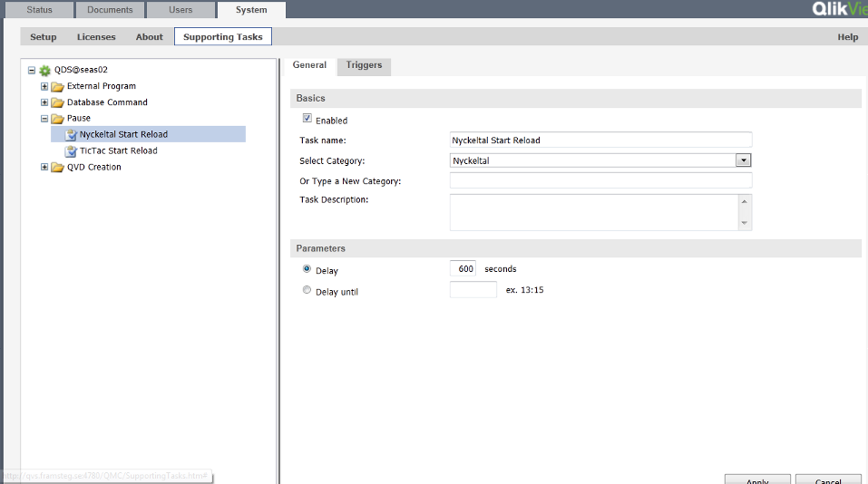
Task: Toggle the Enabled checkbox
Action: coord(307,118)
